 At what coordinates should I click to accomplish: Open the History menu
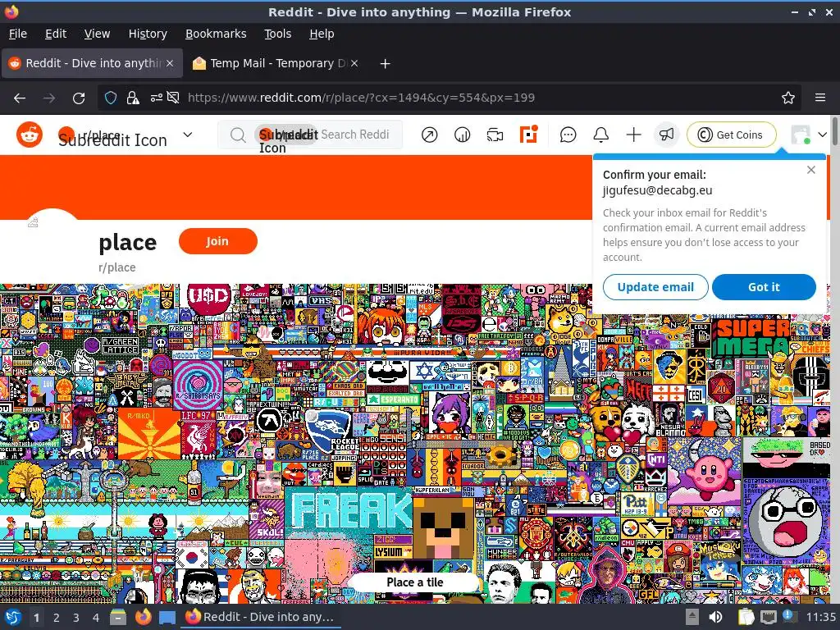tap(148, 34)
